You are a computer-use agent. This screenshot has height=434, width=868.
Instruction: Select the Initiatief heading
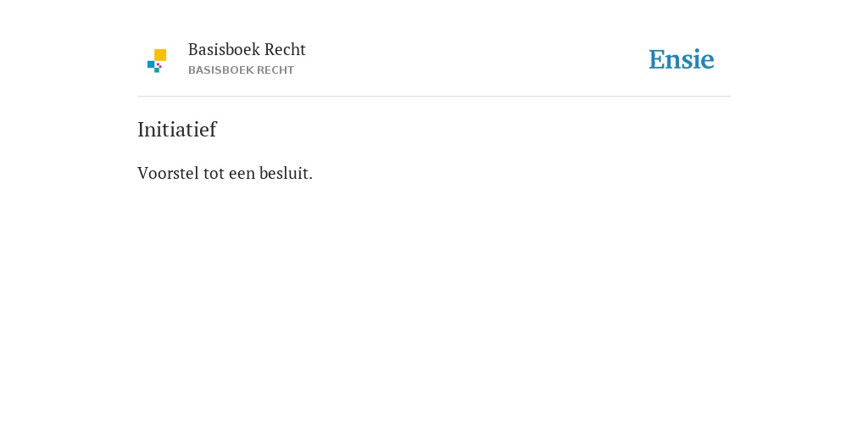pyautogui.click(x=177, y=130)
